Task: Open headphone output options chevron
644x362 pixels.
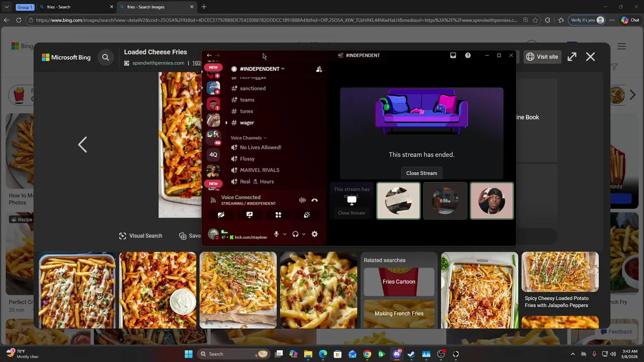Action: [x=304, y=234]
